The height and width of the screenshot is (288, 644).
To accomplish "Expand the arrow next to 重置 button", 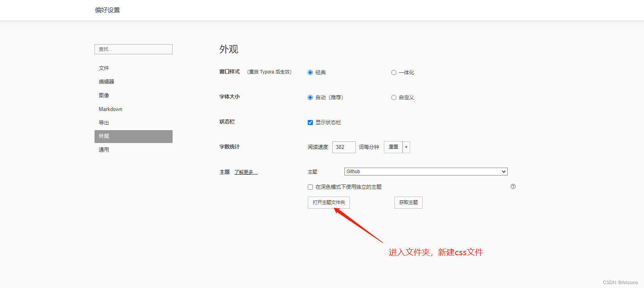I will tap(406, 147).
